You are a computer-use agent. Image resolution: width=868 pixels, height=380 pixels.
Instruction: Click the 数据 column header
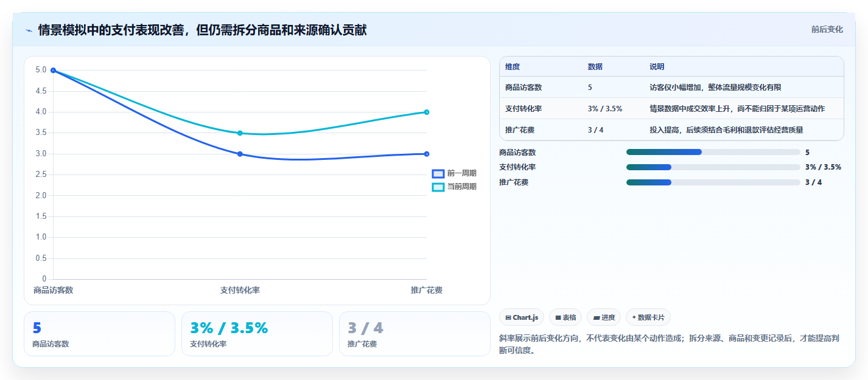tap(595, 67)
